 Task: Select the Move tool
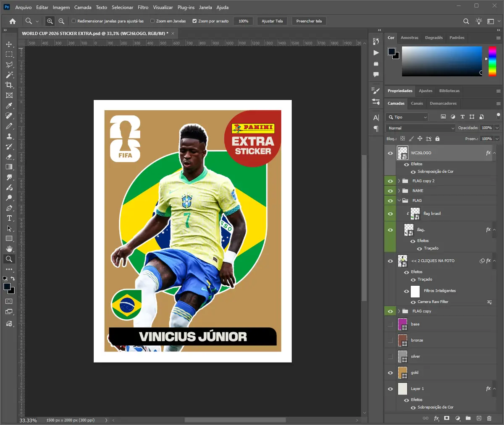[9, 44]
